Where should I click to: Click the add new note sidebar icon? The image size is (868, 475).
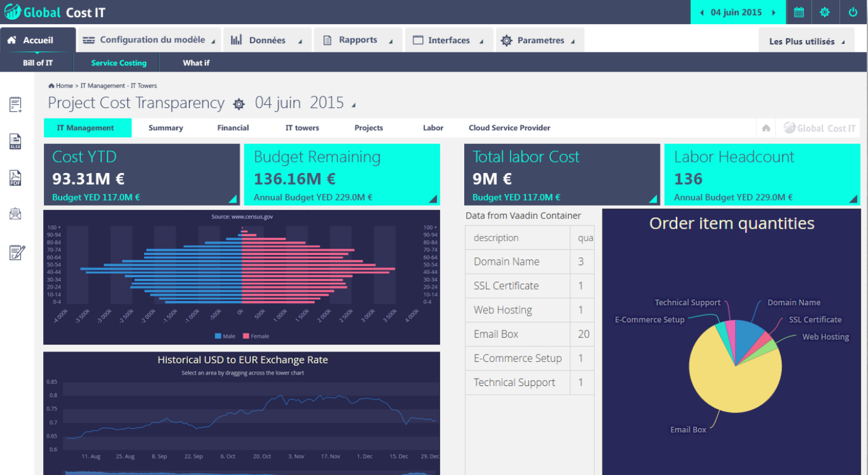(x=16, y=105)
